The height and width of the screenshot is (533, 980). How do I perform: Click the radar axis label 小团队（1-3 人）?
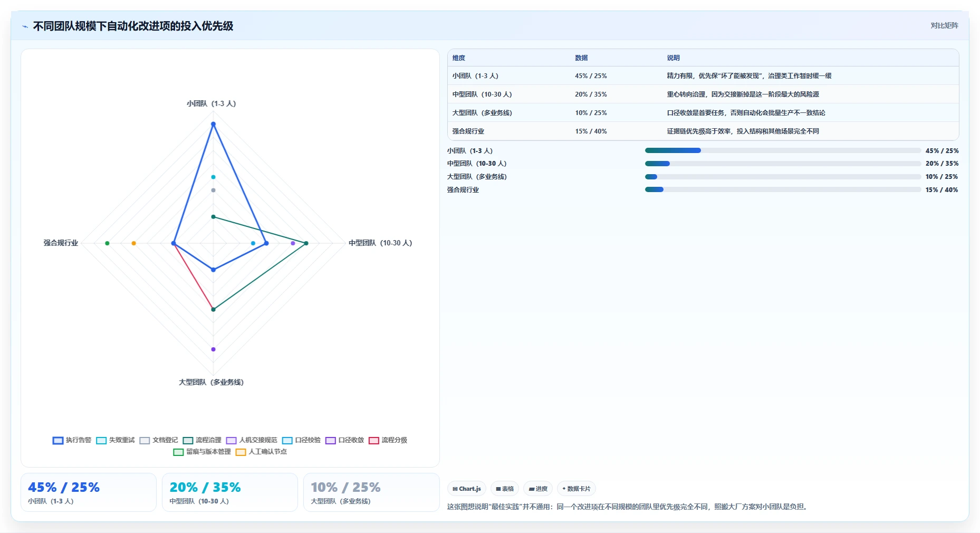pos(211,103)
